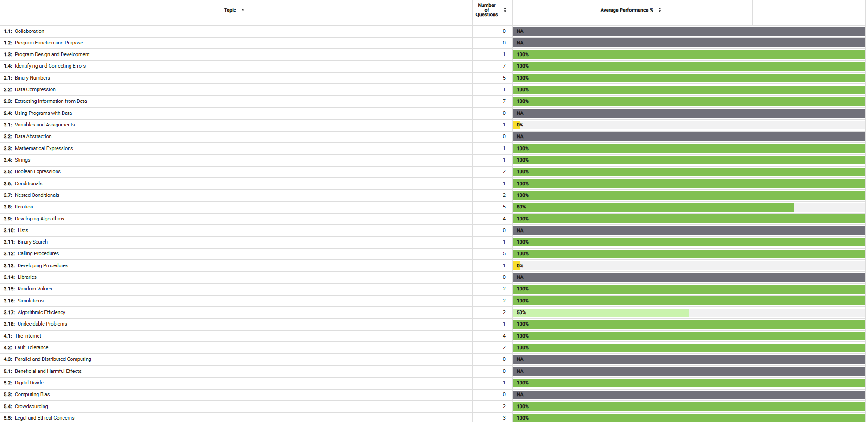Select the 1.1 Collaboration topic
The image size is (868, 422).
tap(24, 31)
